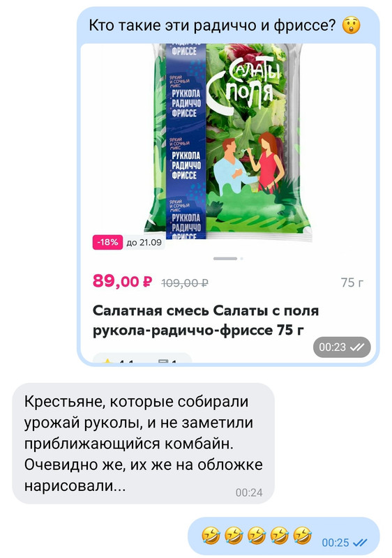Click the star rating icon below the title

107,362
